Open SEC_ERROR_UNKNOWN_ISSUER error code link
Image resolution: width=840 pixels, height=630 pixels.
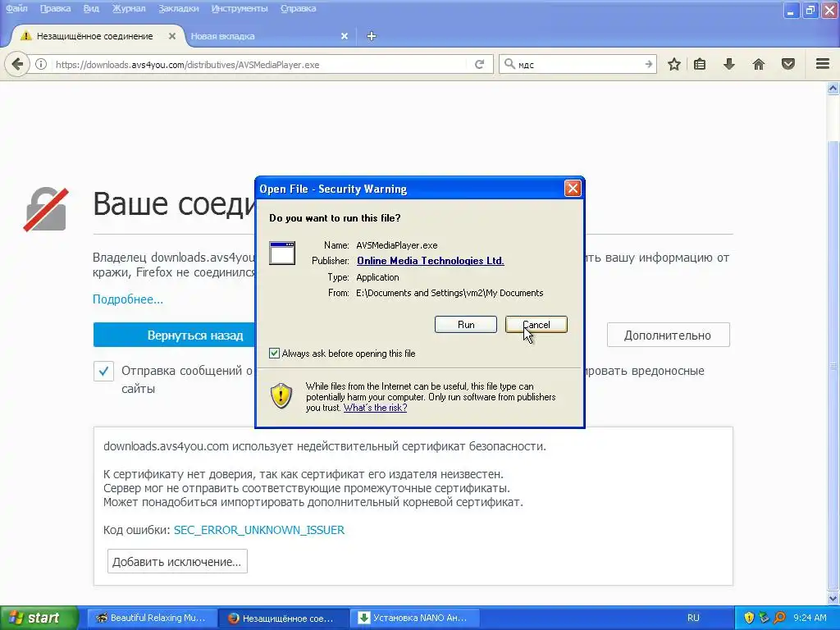(259, 530)
